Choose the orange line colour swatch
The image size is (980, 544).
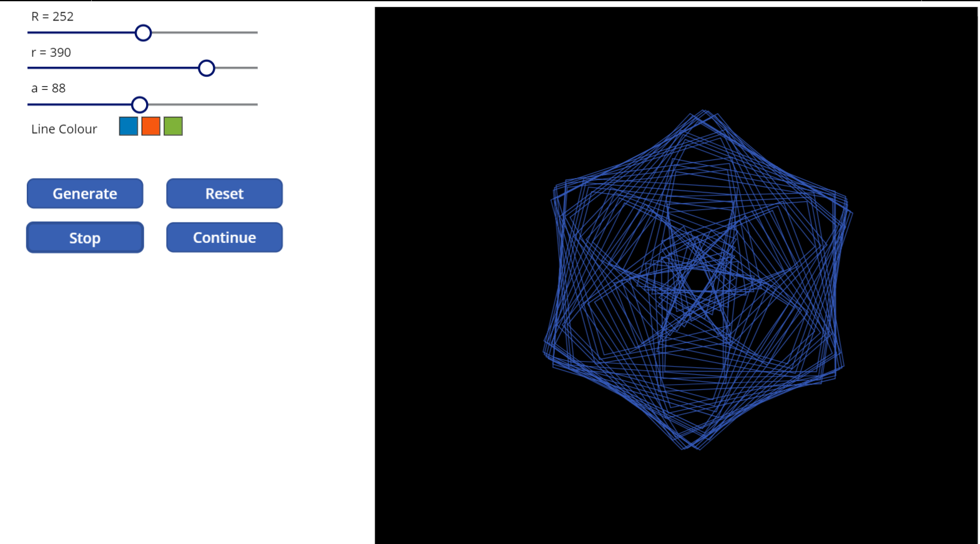151,126
